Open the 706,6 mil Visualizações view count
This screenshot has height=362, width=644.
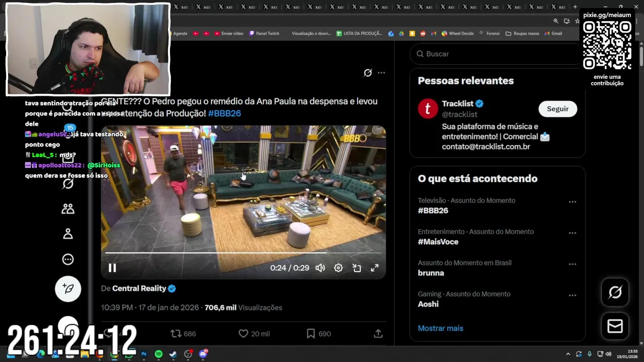click(x=244, y=308)
